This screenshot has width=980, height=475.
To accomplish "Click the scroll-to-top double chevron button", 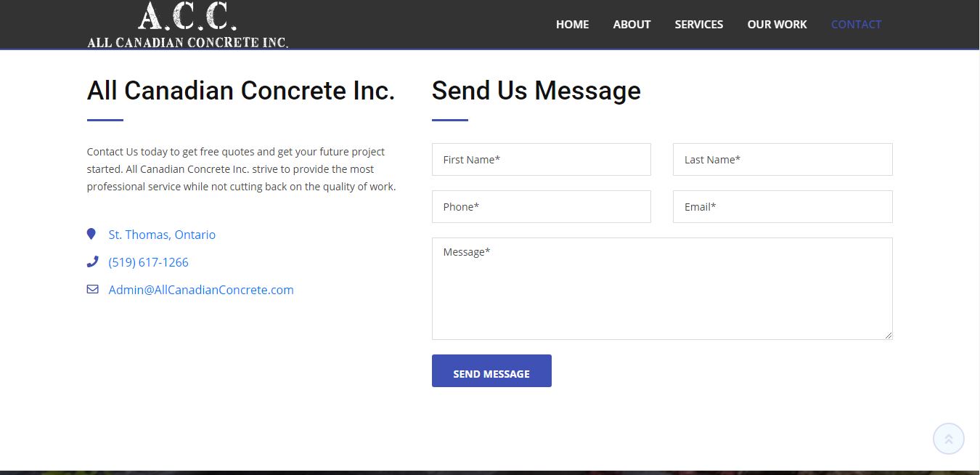I will [948, 439].
